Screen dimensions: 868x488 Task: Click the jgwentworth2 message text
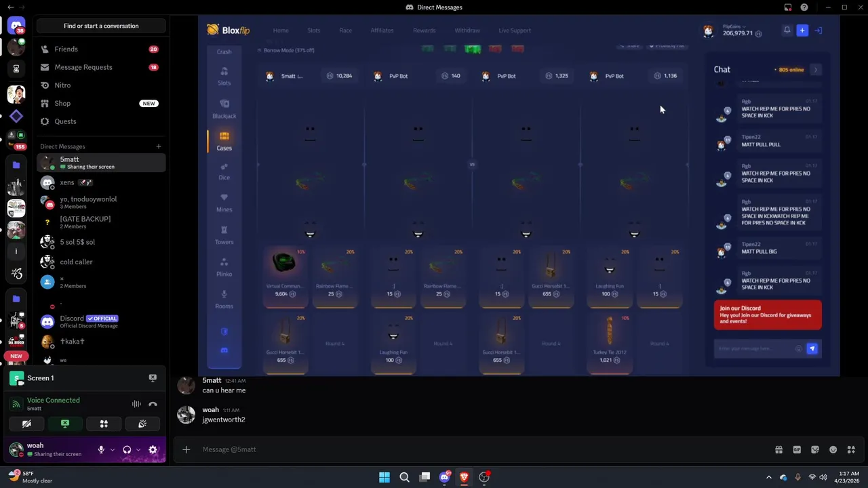[224, 420]
